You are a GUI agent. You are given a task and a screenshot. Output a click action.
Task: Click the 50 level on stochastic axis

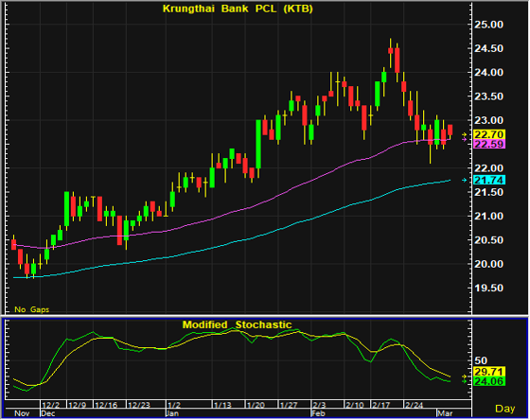coord(481,360)
